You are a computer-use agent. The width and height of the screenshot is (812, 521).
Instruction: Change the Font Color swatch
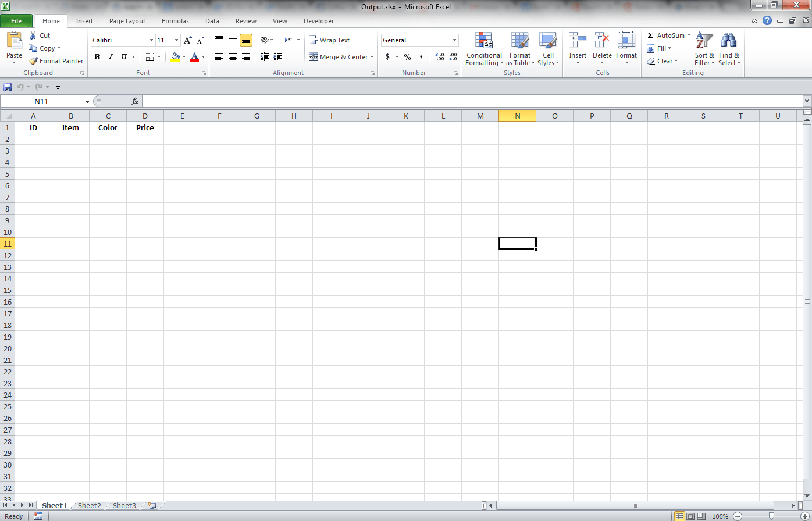pos(195,56)
